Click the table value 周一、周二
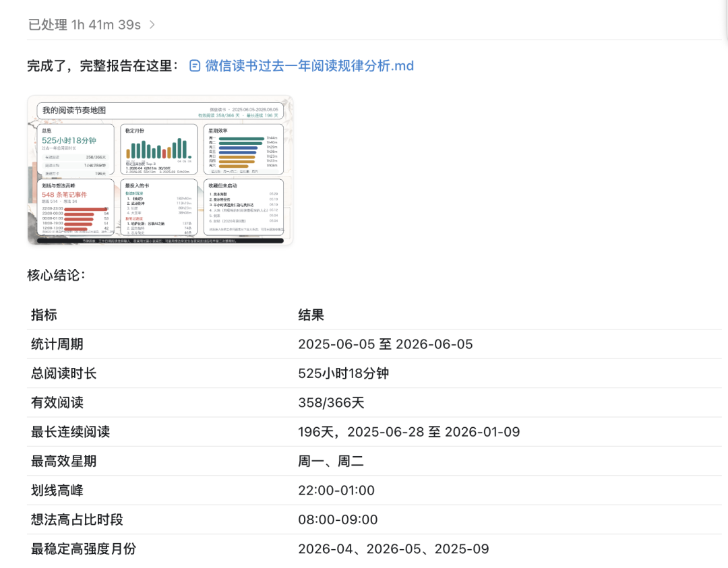The image size is (728, 568). tap(331, 462)
